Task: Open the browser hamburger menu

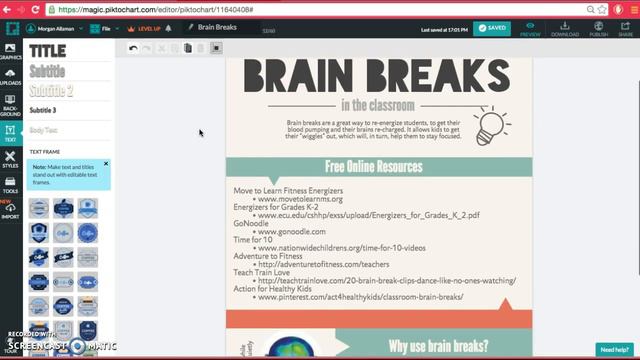Action: click(x=634, y=9)
